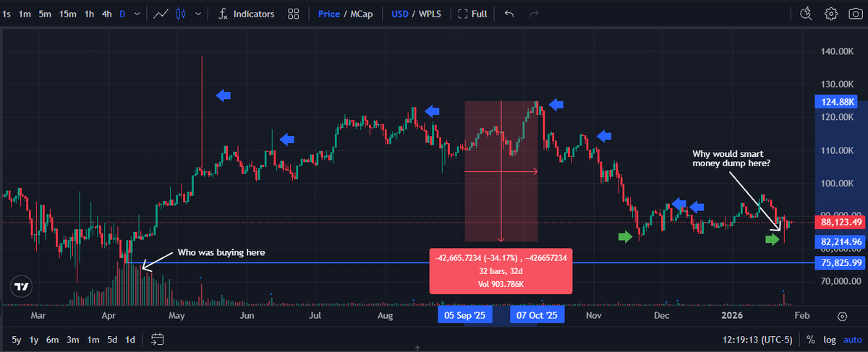Switch quote currency to USD
The height and width of the screenshot is (352, 868).
(399, 14)
